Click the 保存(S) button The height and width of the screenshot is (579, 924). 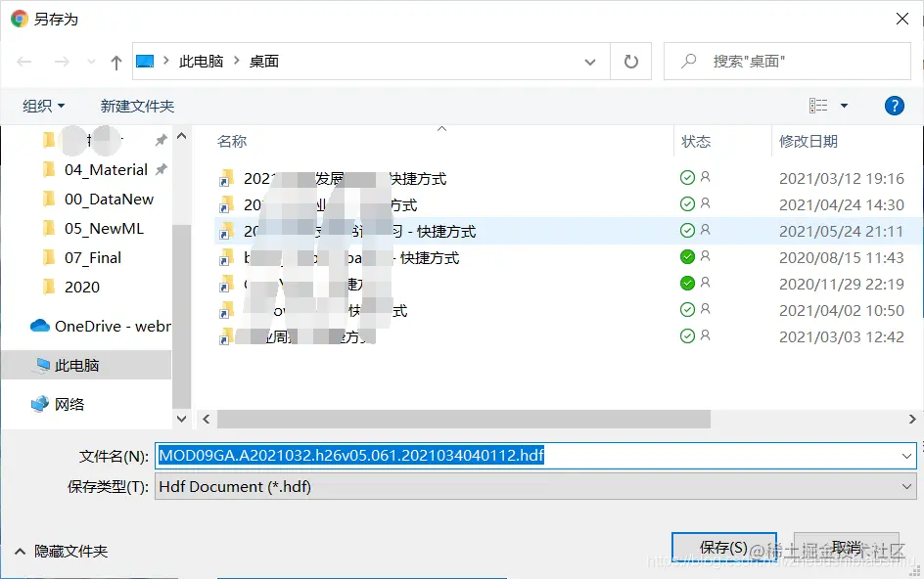tap(723, 548)
